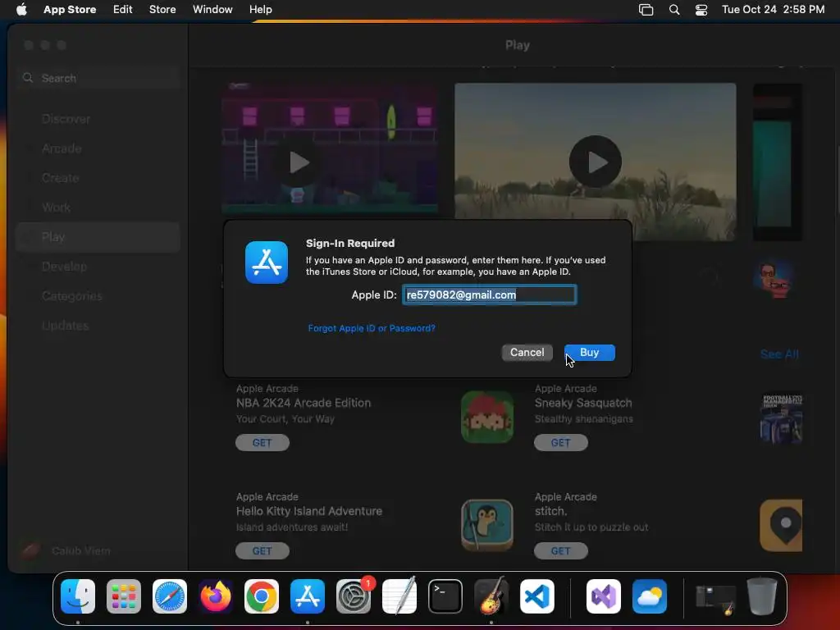The height and width of the screenshot is (630, 840).
Task: Launch Firefox from the Dock
Action: 216,596
